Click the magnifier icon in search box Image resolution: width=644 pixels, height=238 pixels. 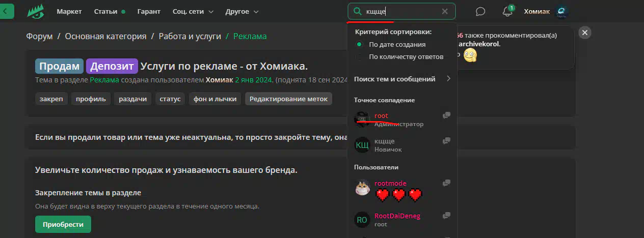point(358,11)
